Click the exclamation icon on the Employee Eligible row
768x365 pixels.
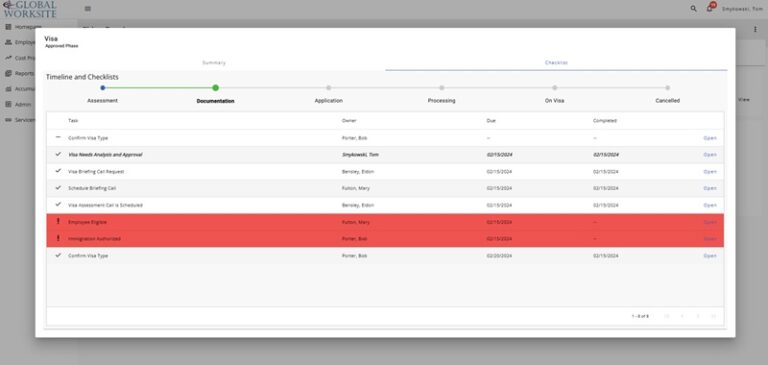58,221
